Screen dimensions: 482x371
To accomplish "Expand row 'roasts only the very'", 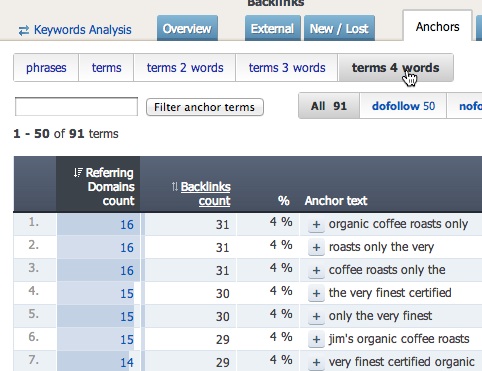I will click(x=316, y=247).
